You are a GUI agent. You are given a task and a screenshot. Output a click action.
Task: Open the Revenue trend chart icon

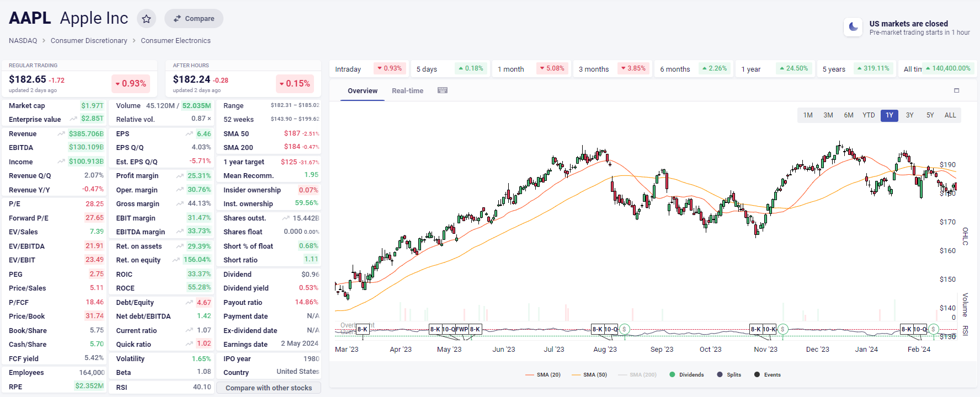(x=61, y=134)
